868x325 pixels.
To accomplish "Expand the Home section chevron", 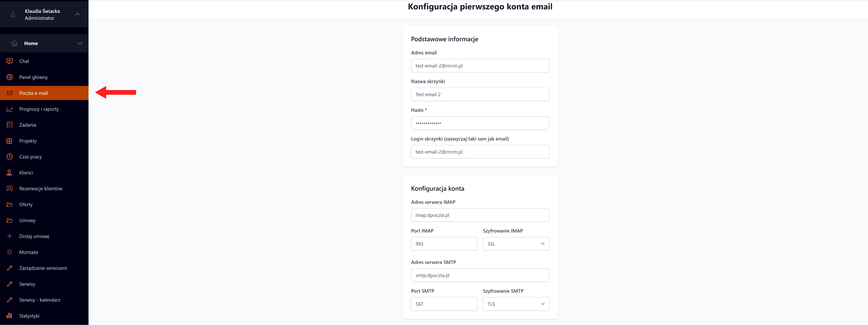I will 80,44.
